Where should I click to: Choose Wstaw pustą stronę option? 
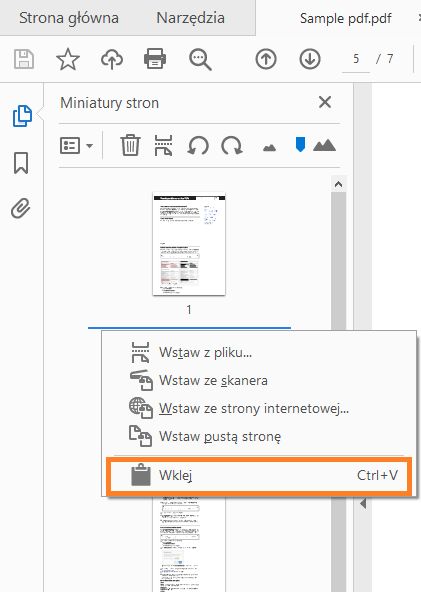(x=259, y=436)
